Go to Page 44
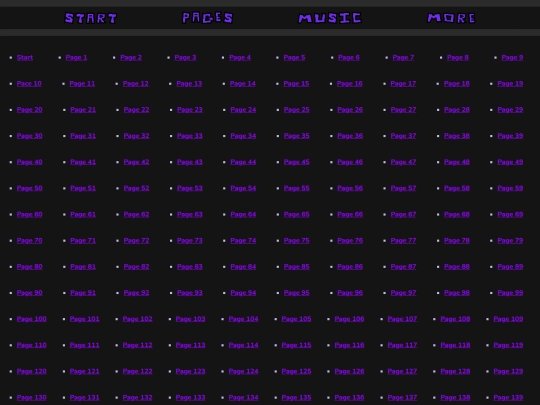 (x=243, y=162)
